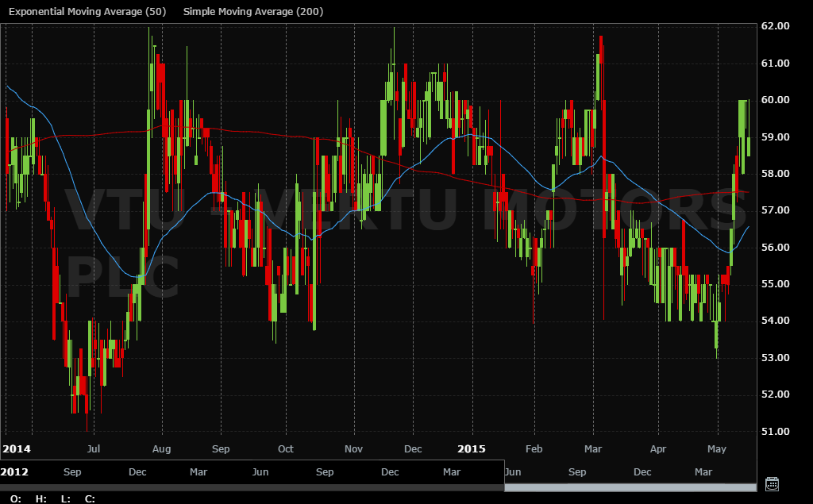Click the O: open price readout
The image size is (813, 504).
(x=16, y=498)
